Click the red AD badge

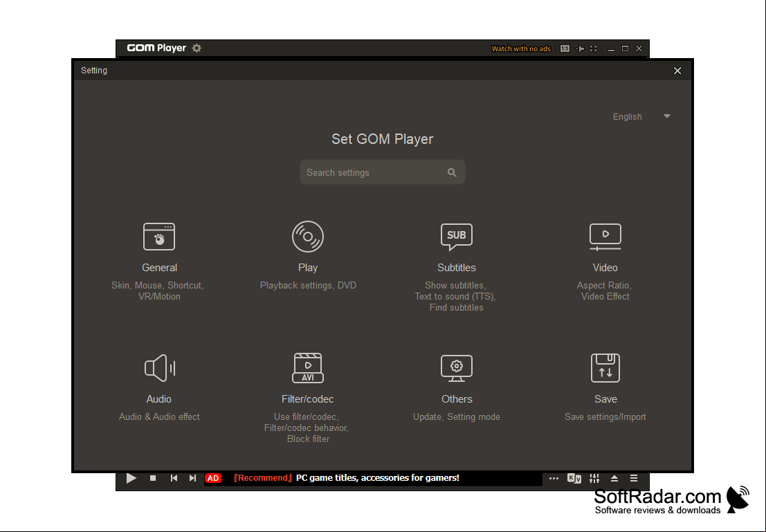click(213, 478)
